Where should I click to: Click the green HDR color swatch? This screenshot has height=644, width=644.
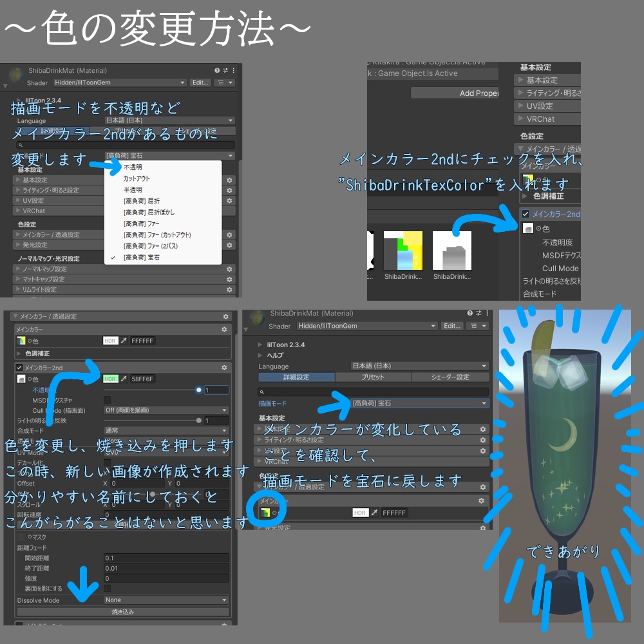coord(110,379)
